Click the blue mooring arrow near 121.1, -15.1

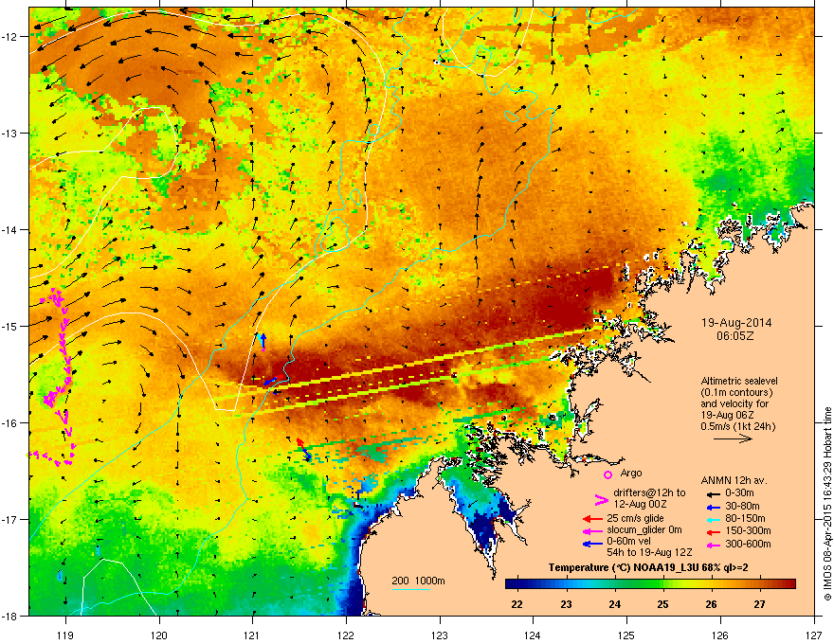pos(263,341)
